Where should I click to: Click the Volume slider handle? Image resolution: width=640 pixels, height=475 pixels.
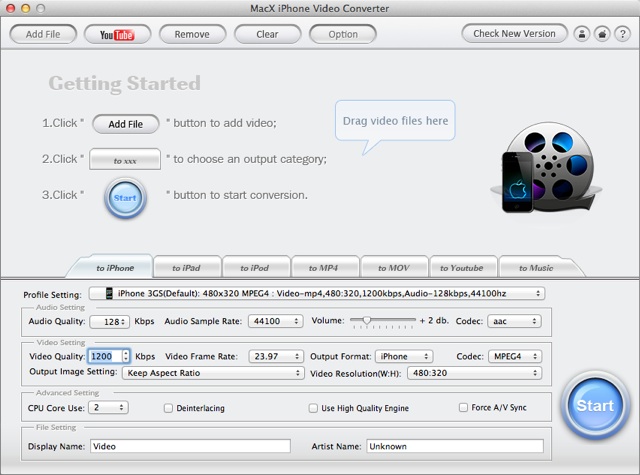(x=367, y=320)
